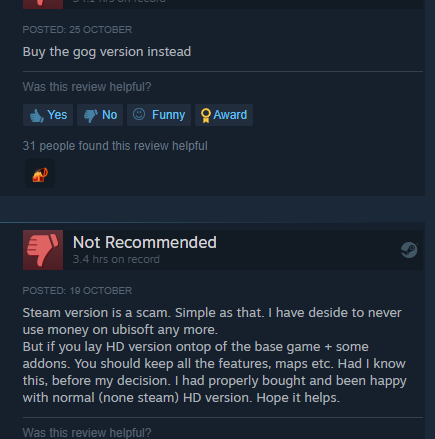Image resolution: width=435 pixels, height=439 pixels.
Task: Mark the gog review as helpful with Yes
Action: click(48, 115)
